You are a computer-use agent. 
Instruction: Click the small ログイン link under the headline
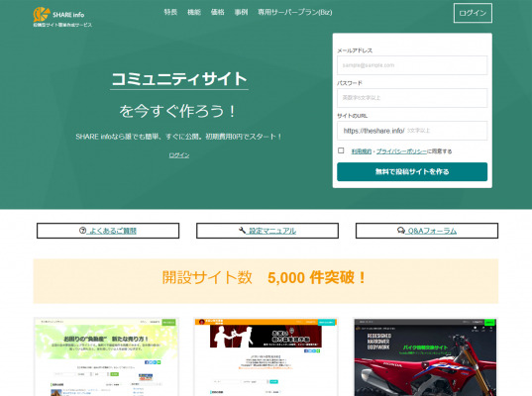(179, 155)
